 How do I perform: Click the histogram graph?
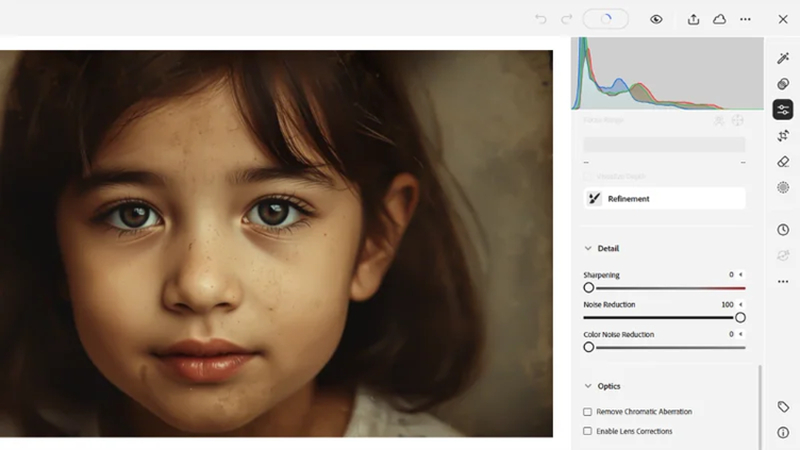pyautogui.click(x=667, y=73)
